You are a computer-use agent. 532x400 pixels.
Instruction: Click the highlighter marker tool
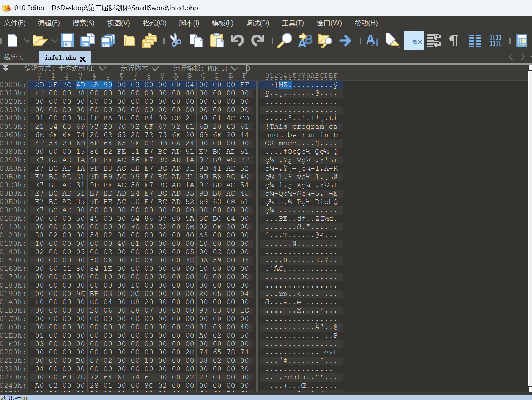click(392, 40)
